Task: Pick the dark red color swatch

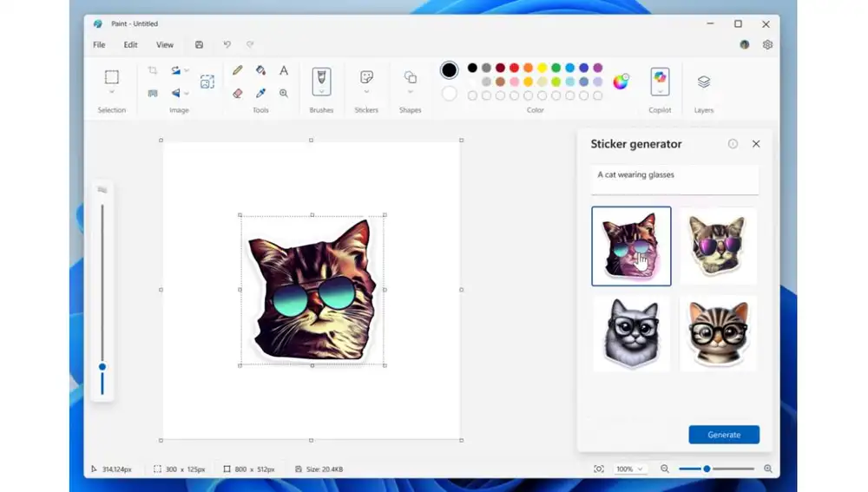Action: 500,68
